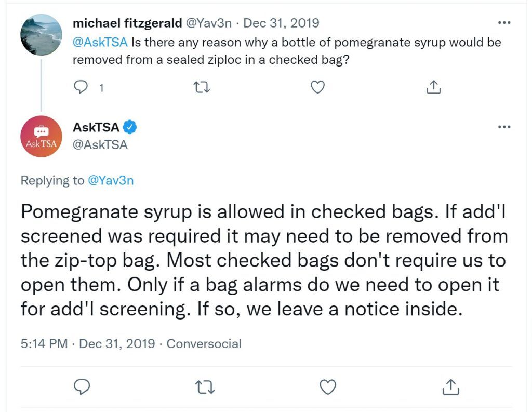
Task: Open the @Yav3n link after Replying to
Action: pos(111,180)
